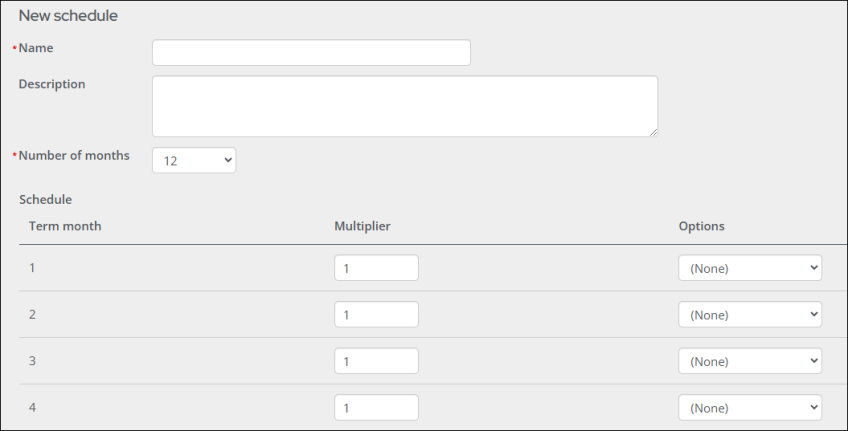Viewport: 848px width, 431px height.
Task: Click the Name text field
Action: [x=311, y=52]
